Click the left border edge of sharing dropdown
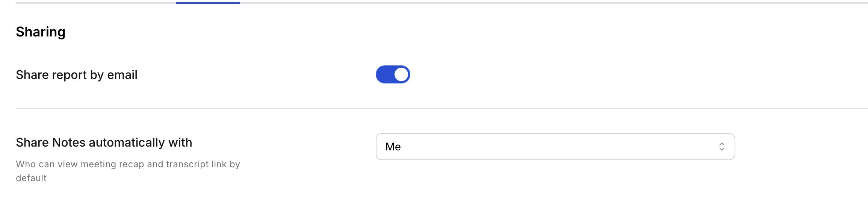 point(377,147)
